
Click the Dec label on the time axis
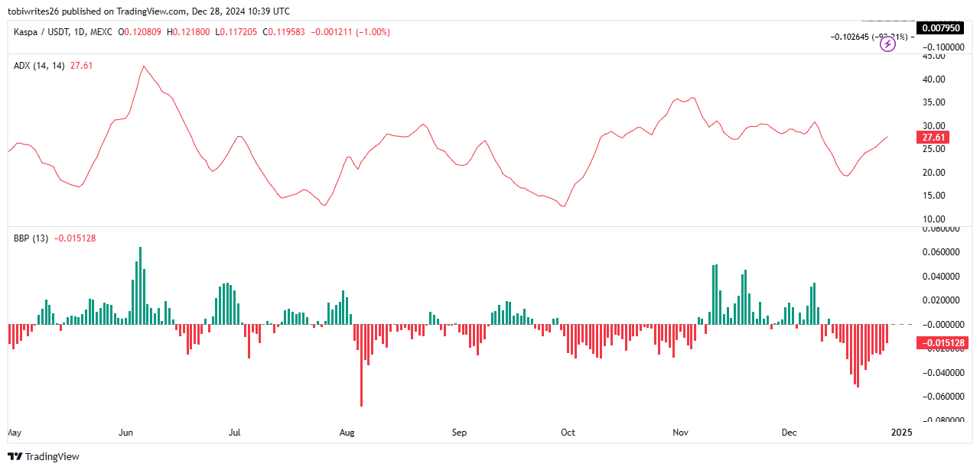(x=790, y=433)
